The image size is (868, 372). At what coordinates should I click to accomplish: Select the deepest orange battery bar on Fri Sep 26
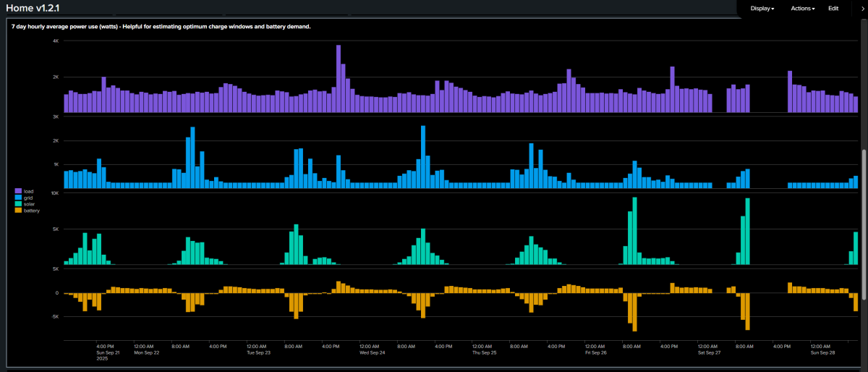(635, 312)
